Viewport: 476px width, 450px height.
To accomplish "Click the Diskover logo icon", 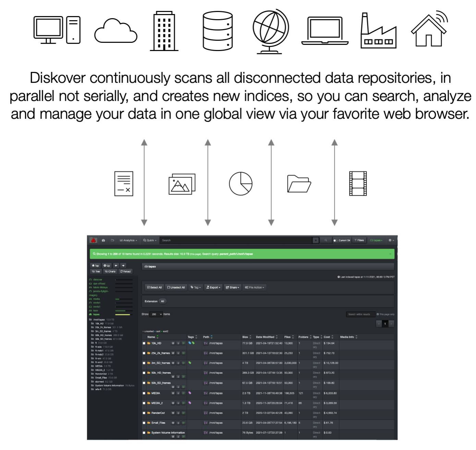I will click(x=94, y=240).
